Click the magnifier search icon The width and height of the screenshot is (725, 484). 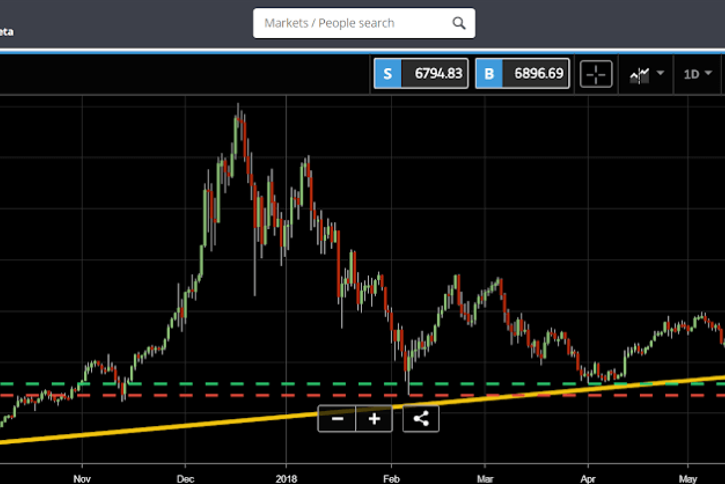point(459,23)
